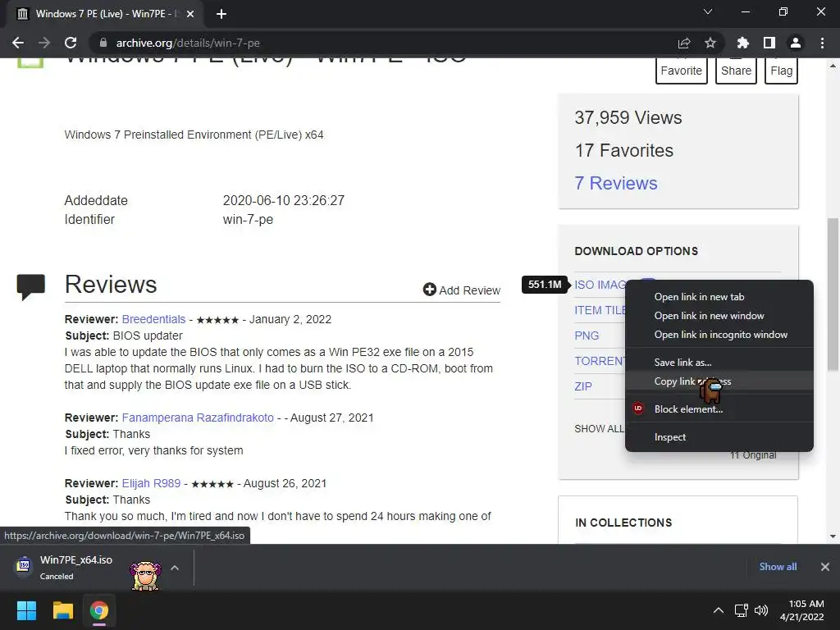Click the Reviews speech bubble icon
The height and width of the screenshot is (630, 840).
[x=30, y=286]
